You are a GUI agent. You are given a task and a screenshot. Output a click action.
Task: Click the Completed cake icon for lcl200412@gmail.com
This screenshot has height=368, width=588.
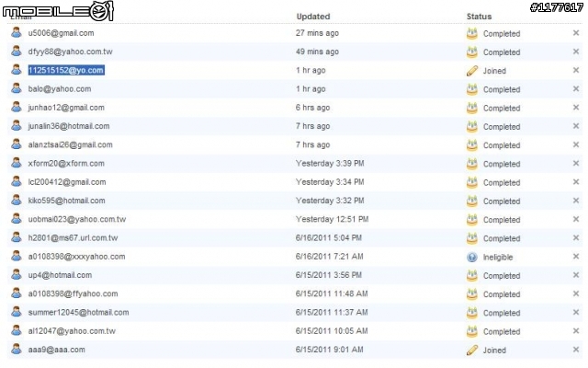tap(471, 182)
